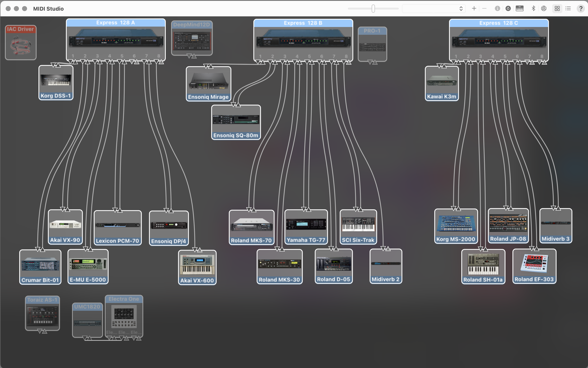588x368 pixels.
Task: Select the Toraiz AS-1 device
Action: tap(42, 313)
